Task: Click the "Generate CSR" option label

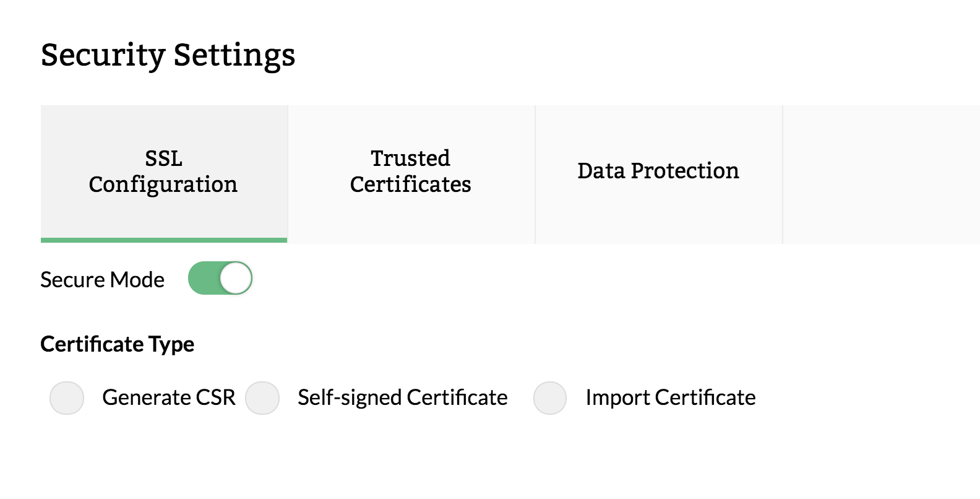Action: pyautogui.click(x=169, y=397)
